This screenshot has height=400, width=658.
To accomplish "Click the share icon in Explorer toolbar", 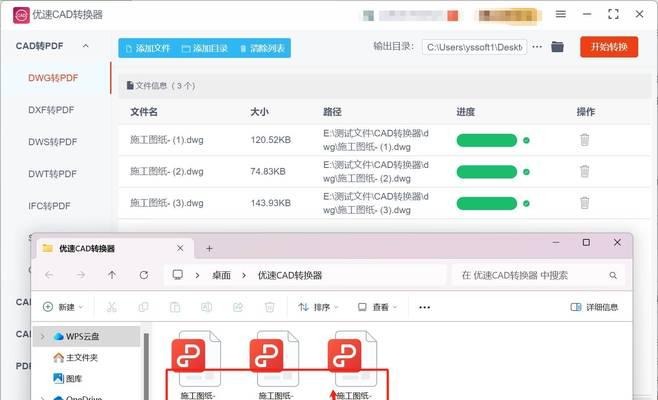I will coord(238,307).
